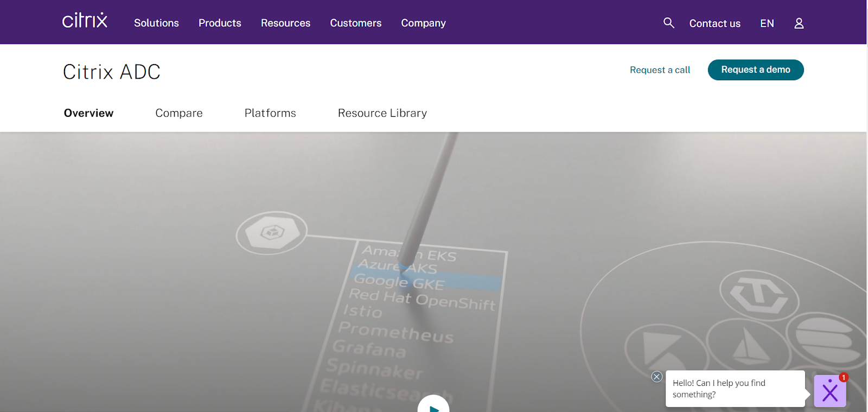Image resolution: width=868 pixels, height=412 pixels.
Task: Dismiss the chat greeting with close icon
Action: coord(657,377)
